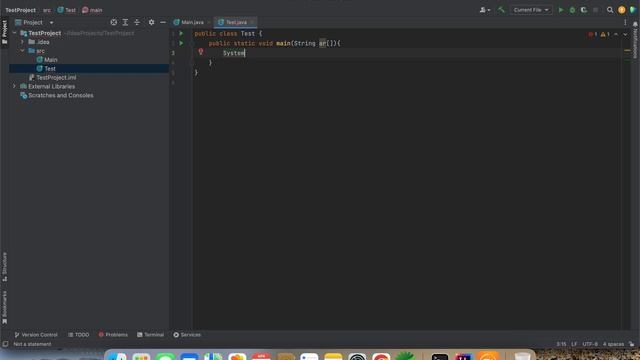Click Test breadcrumb in navigation bar
640x360 pixels.
[x=67, y=10]
